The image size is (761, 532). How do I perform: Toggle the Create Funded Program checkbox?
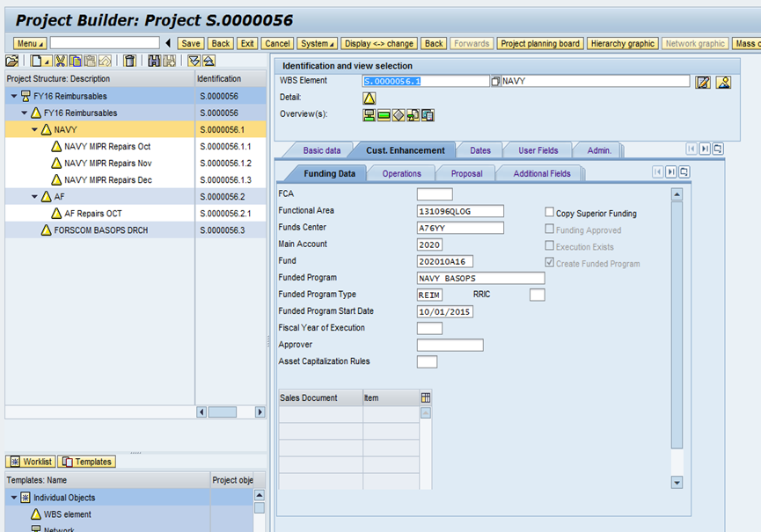tap(549, 263)
